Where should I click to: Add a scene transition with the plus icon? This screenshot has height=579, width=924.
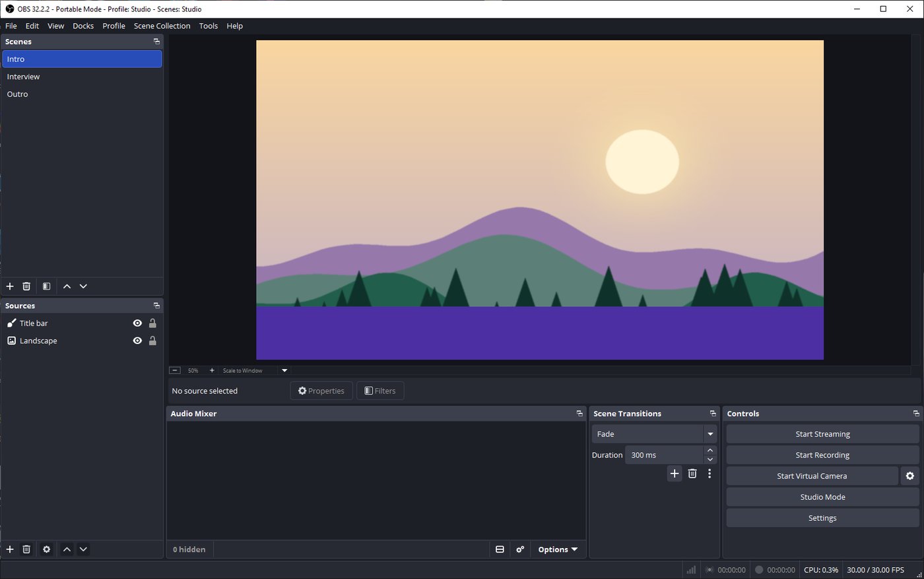click(x=675, y=473)
